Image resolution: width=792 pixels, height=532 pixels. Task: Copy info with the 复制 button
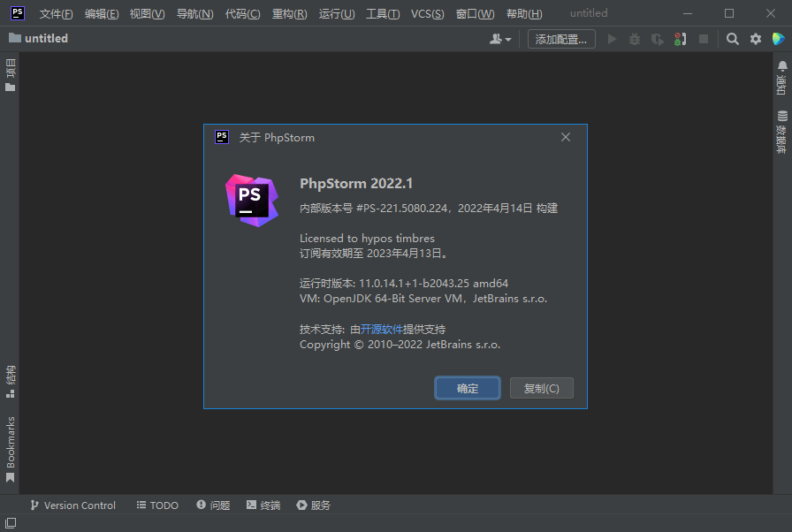[541, 388]
